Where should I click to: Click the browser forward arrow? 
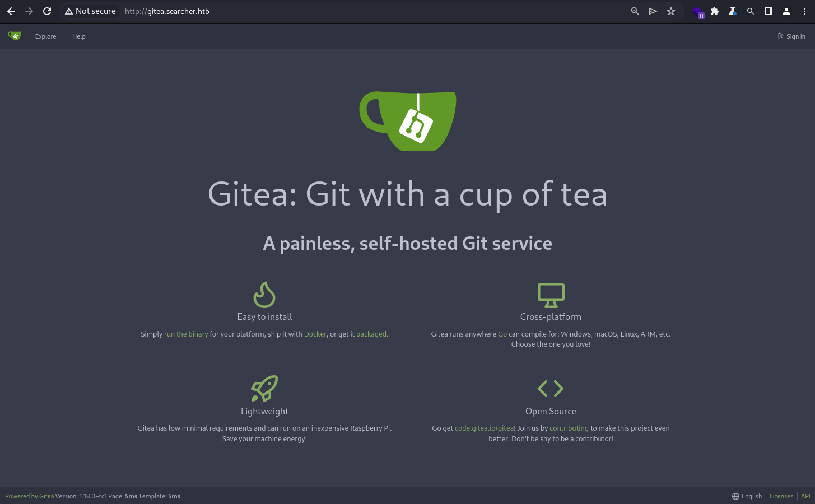coord(29,11)
